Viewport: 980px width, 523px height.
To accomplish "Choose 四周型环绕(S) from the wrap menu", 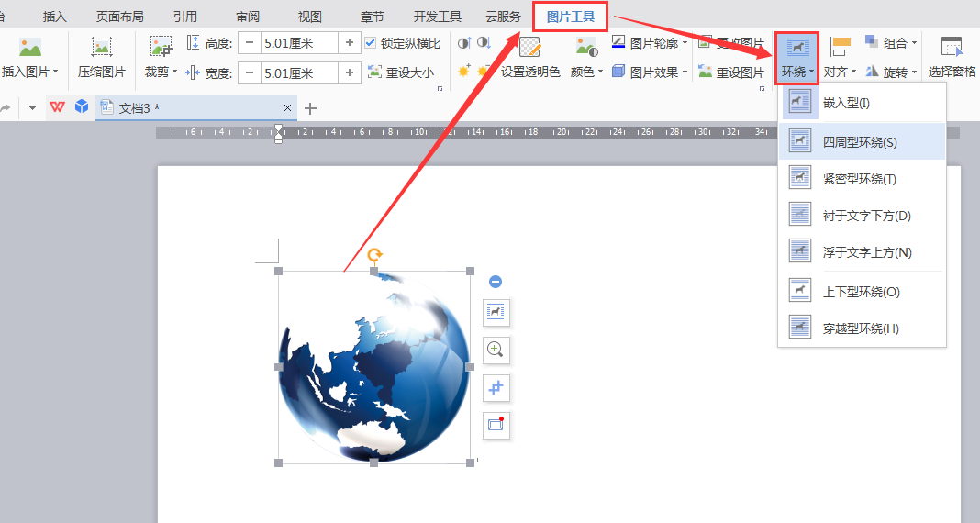I will 860,142.
